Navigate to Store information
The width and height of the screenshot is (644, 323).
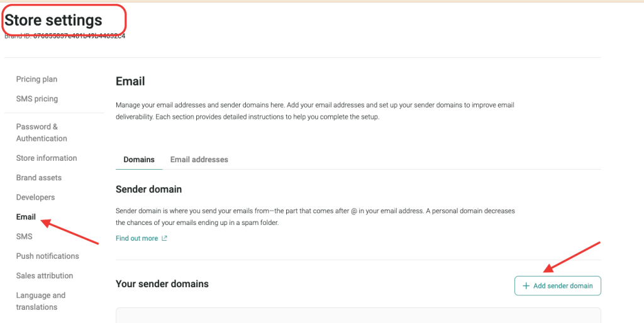[47, 158]
